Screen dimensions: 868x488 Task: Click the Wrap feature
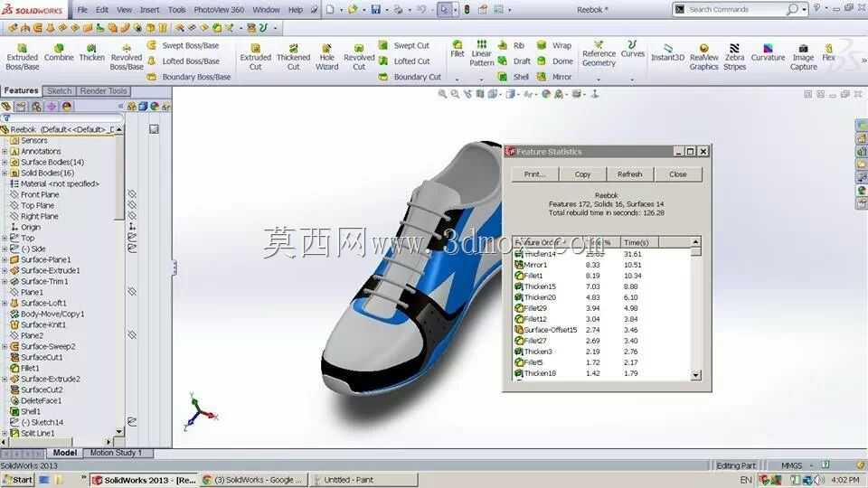[554, 45]
